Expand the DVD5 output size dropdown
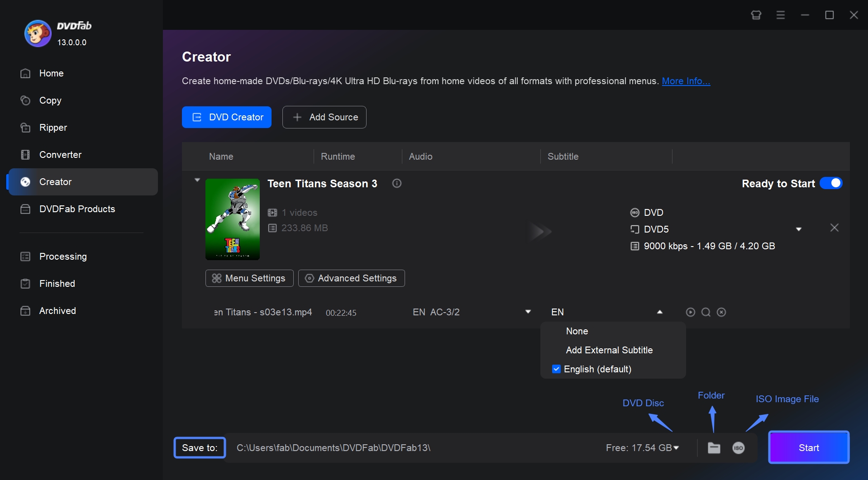The width and height of the screenshot is (868, 480). click(799, 229)
